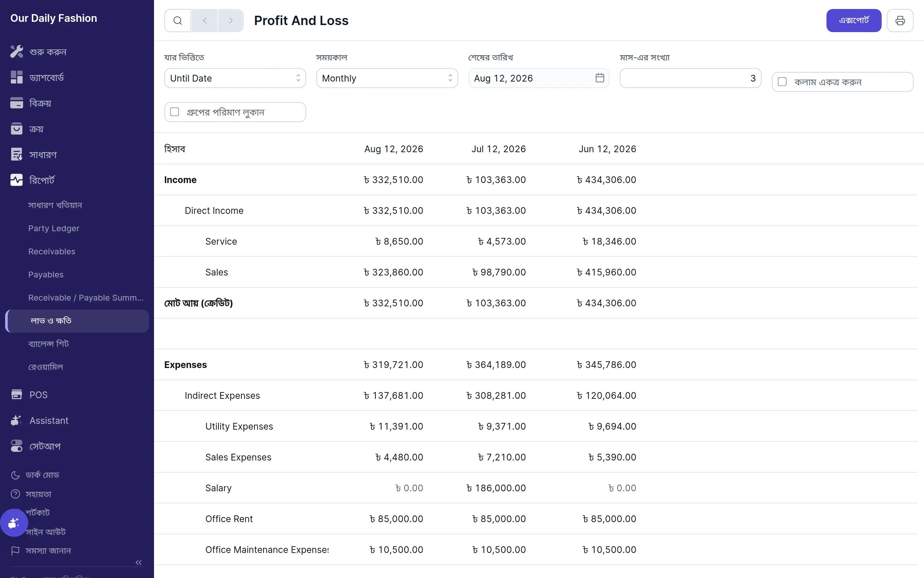Open সাধারণ common icon
The width and height of the screenshot is (924, 578).
click(x=16, y=154)
